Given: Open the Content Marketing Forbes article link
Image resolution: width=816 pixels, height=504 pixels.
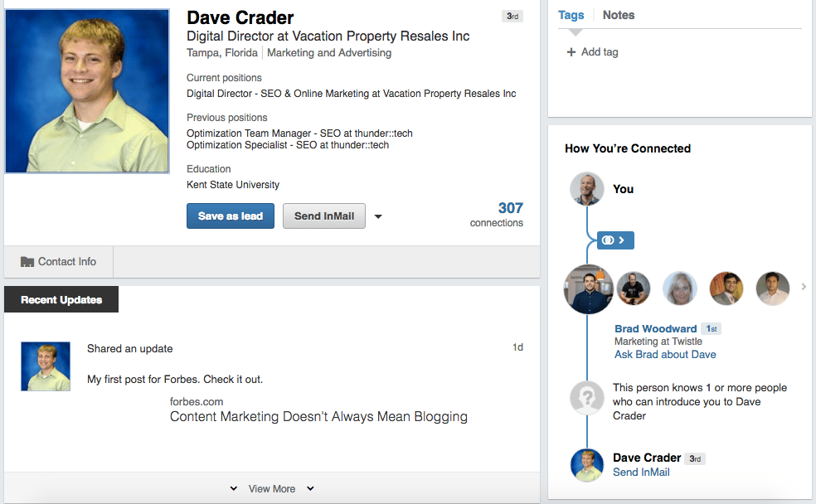Looking at the screenshot, I should coord(318,417).
